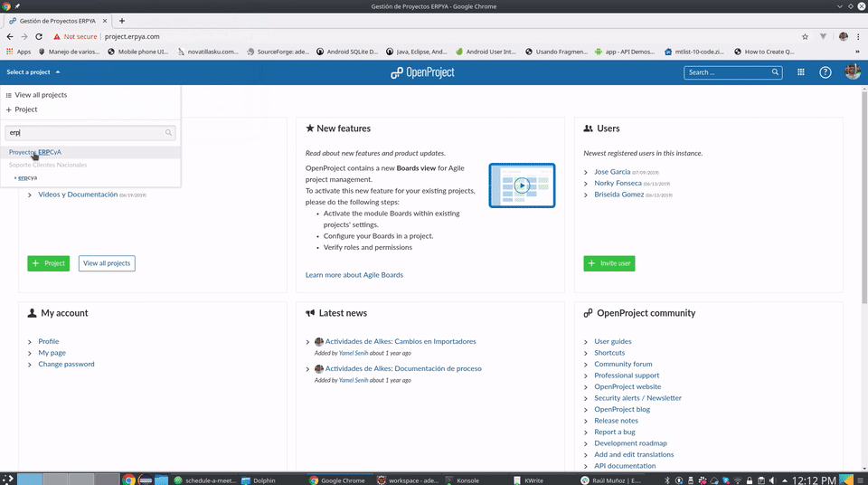Go back in browser history

(10, 36)
